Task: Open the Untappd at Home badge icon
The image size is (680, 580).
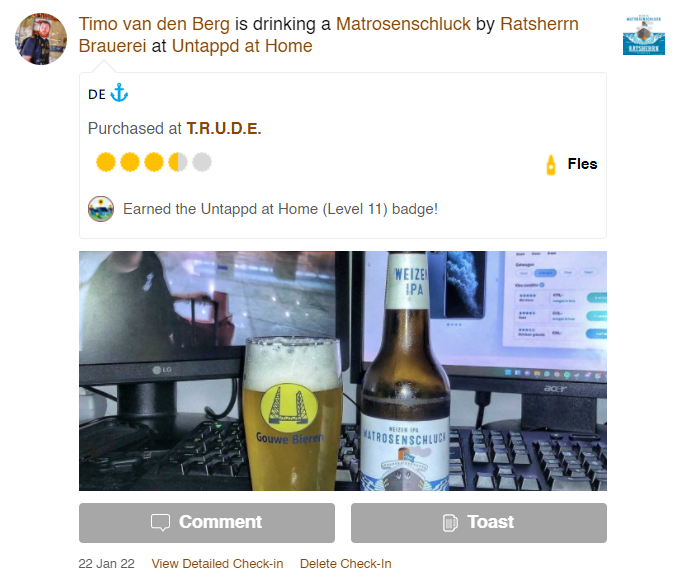Action: (x=101, y=209)
